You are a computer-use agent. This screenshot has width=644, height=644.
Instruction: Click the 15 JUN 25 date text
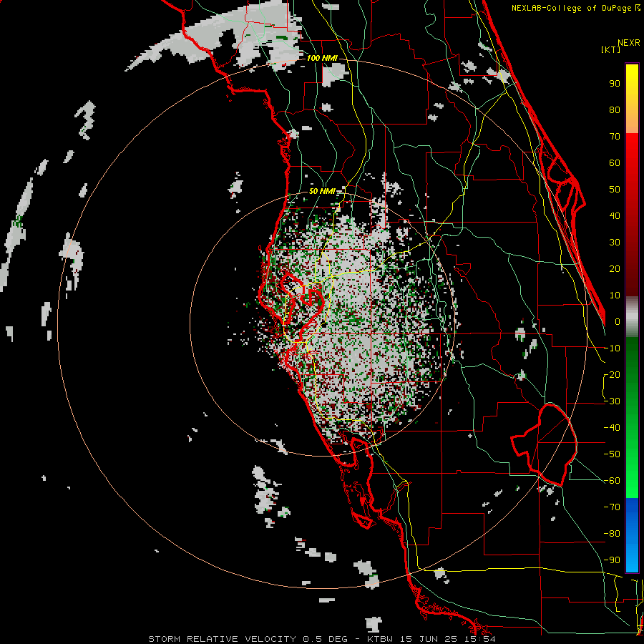(x=429, y=639)
